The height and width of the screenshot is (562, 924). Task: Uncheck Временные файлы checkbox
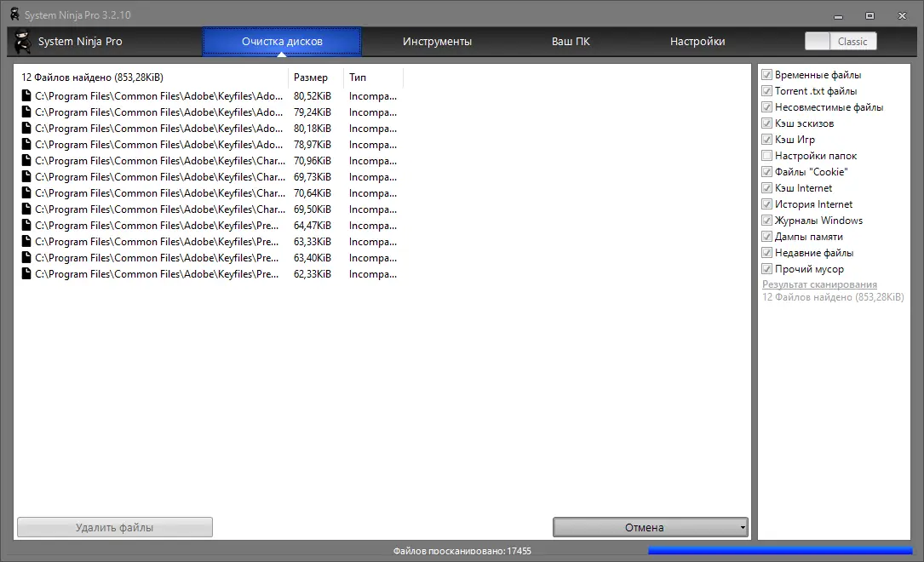766,74
